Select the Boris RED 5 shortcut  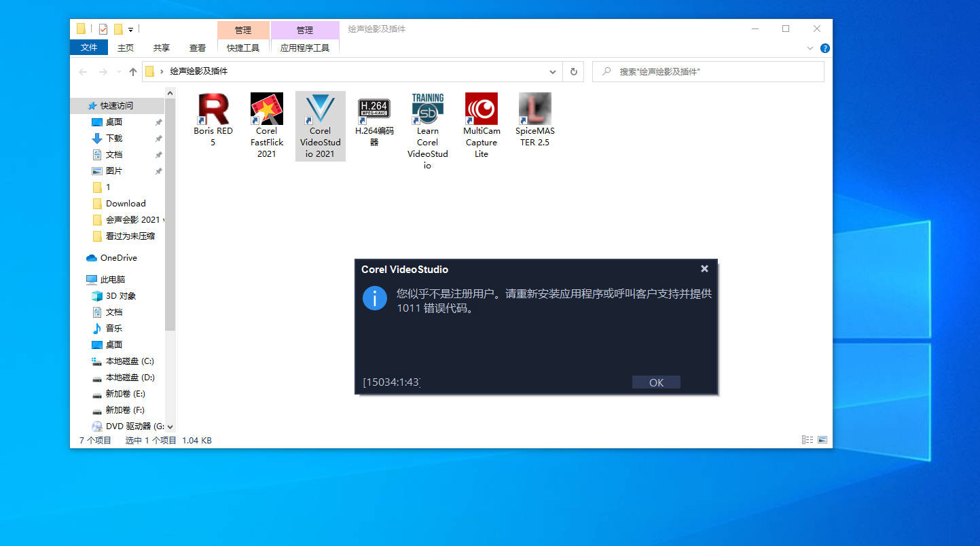pos(213,120)
